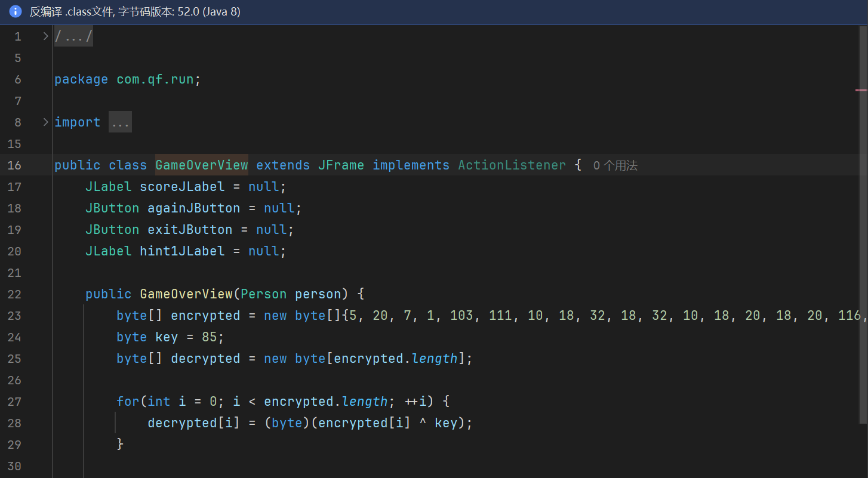Expand the folded comment chevron on line 1
The image size is (868, 478).
click(45, 36)
